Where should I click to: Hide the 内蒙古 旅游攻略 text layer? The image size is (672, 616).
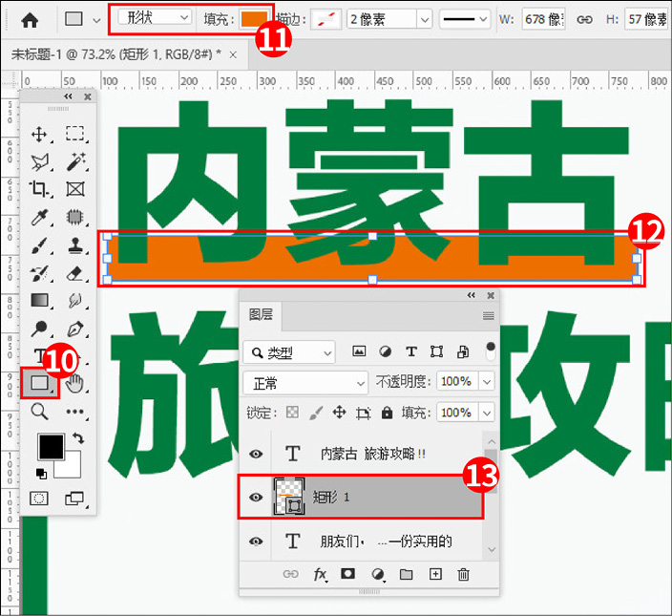point(256,455)
